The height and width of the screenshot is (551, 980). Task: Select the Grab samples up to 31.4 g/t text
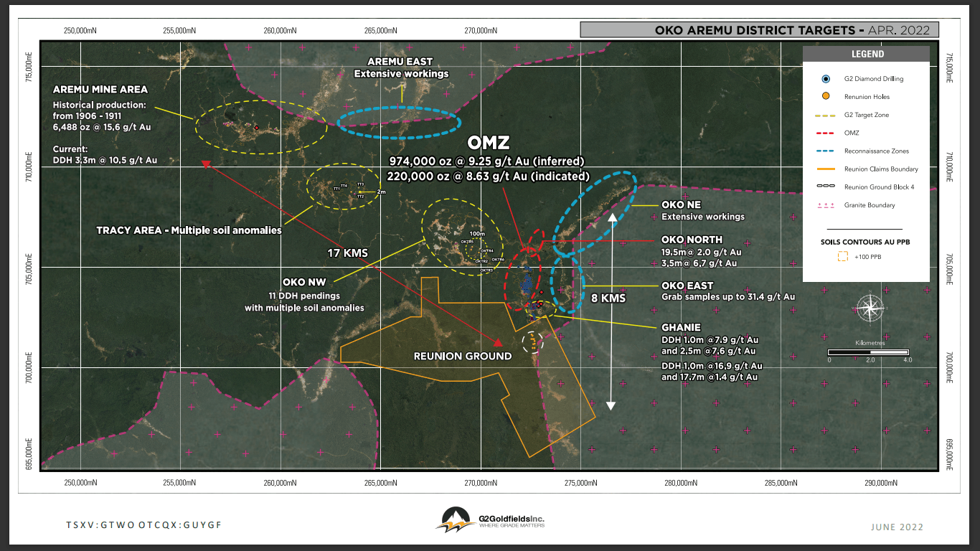728,296
